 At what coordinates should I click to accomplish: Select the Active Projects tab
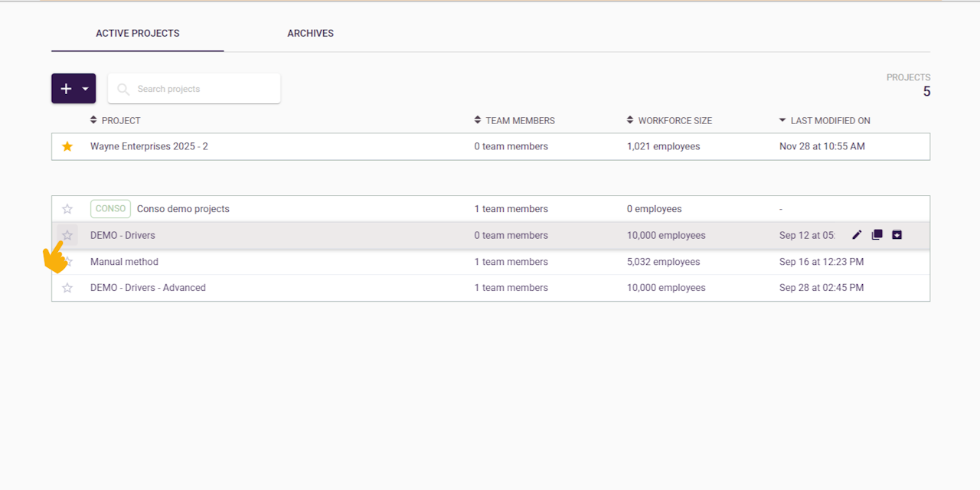[138, 34]
